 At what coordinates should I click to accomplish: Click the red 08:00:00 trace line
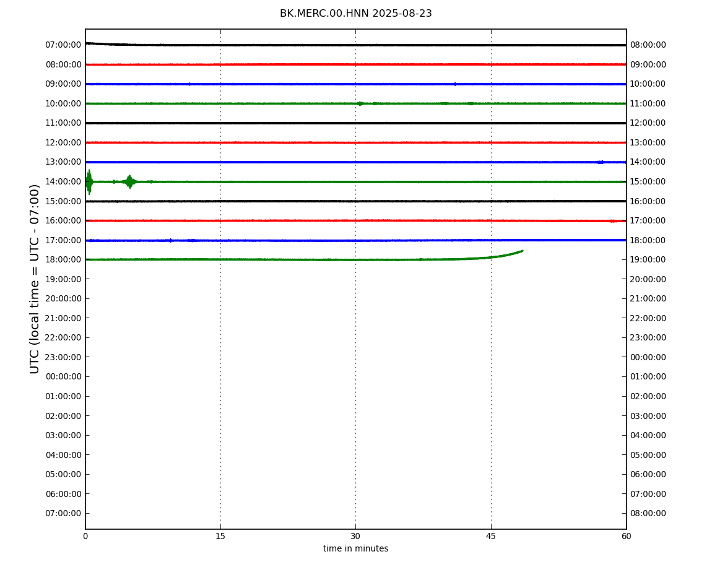(x=355, y=64)
